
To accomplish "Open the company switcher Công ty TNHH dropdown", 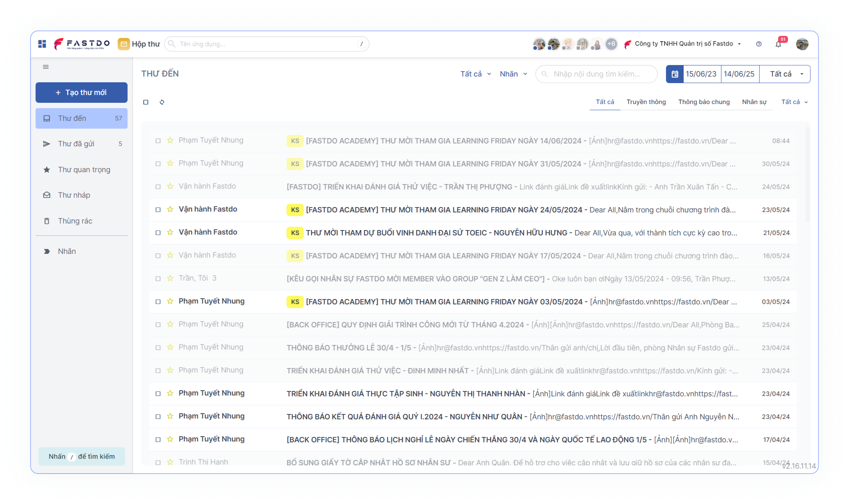I will coord(683,44).
